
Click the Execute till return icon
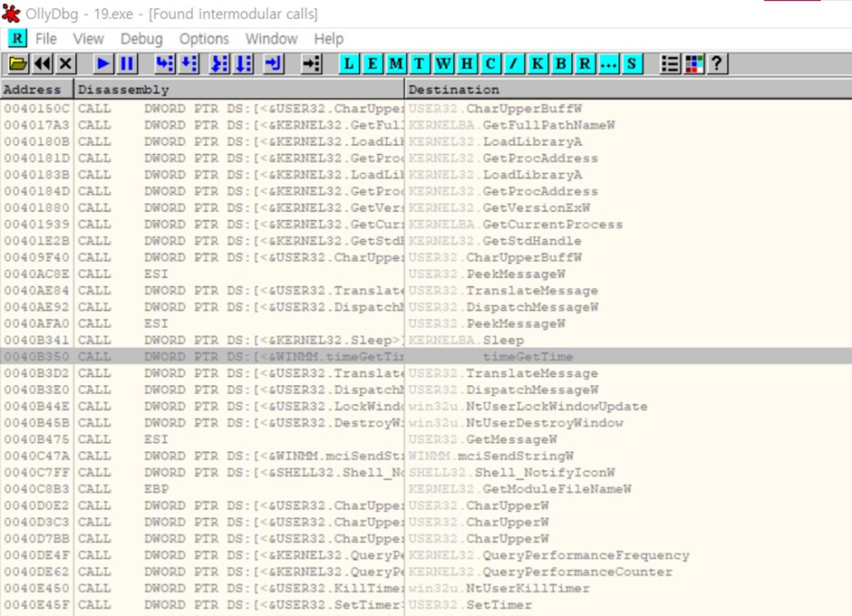coord(274,64)
